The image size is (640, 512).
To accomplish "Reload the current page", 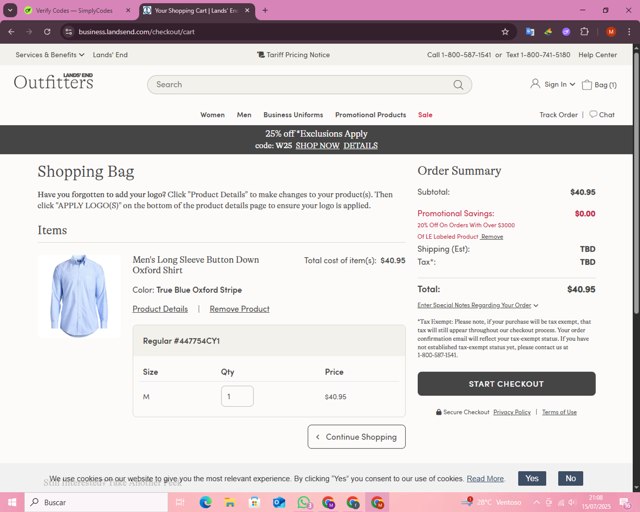I will (x=47, y=32).
